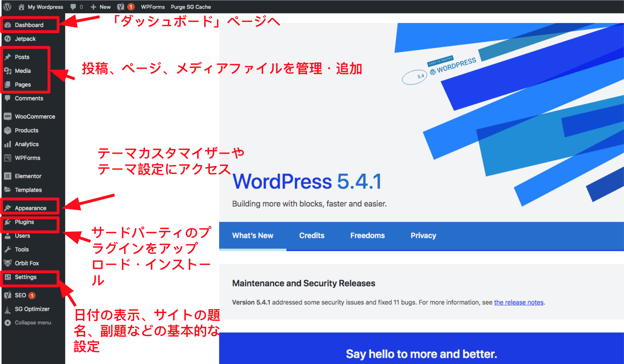Image resolution: width=624 pixels, height=364 pixels.
Task: Click the Comments speech bubble icon in sidebar
Action: pyautogui.click(x=8, y=98)
